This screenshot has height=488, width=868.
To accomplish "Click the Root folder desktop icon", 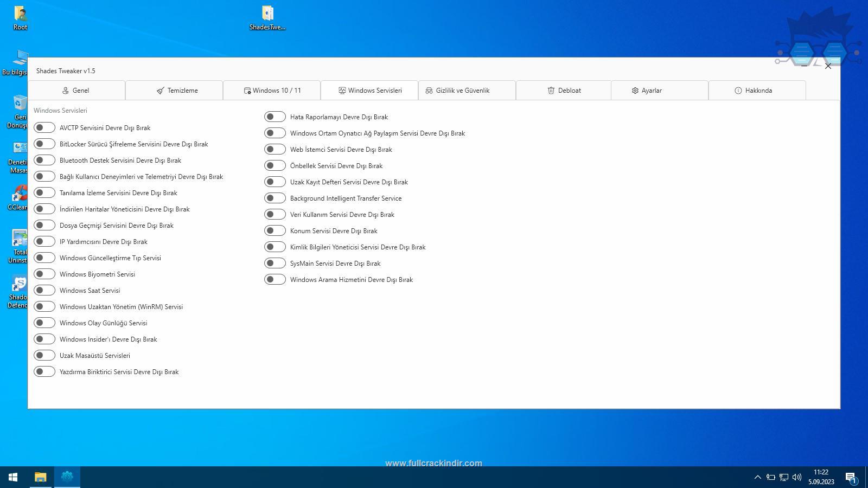I will point(20,17).
